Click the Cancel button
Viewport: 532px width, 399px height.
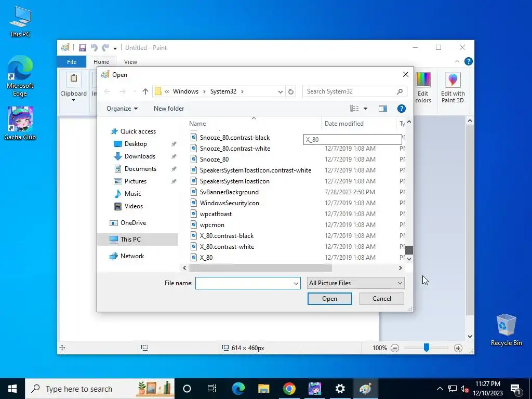point(382,299)
